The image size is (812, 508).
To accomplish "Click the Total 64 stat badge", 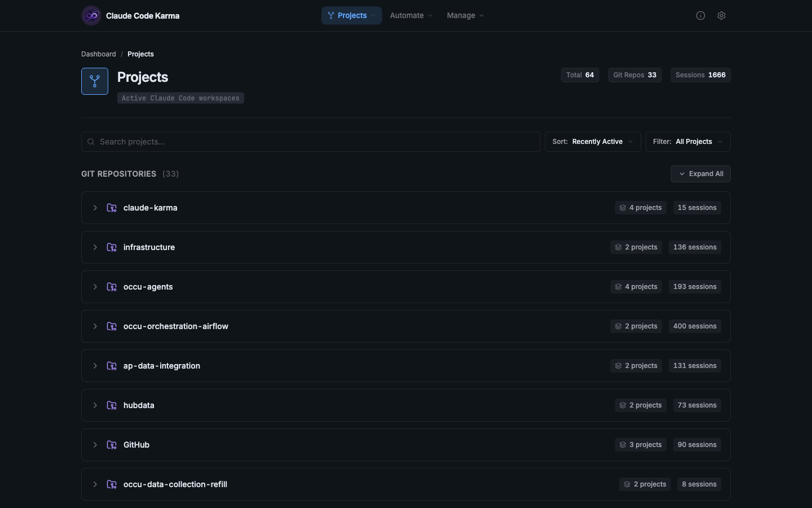I will coord(580,75).
